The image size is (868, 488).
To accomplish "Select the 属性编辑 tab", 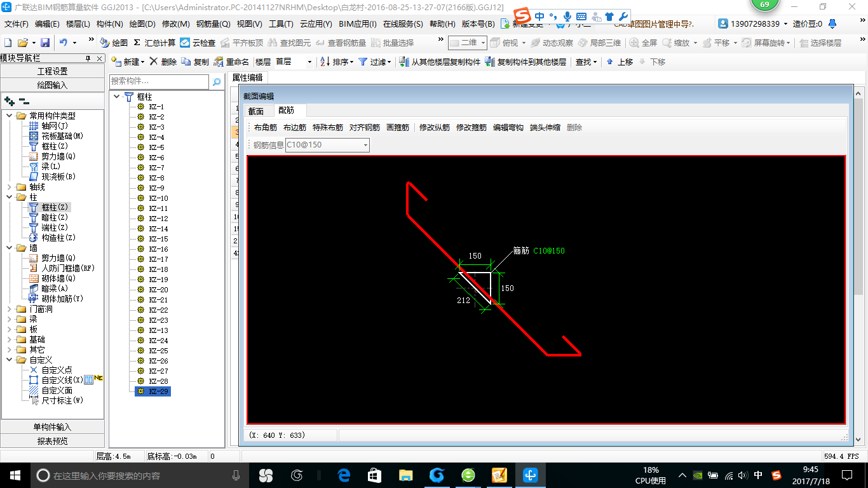I will pos(247,78).
